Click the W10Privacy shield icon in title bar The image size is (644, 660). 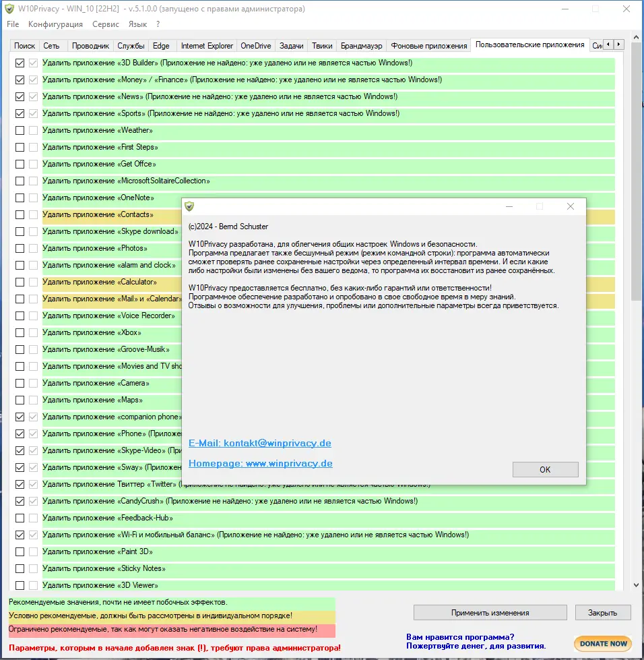click(9, 9)
